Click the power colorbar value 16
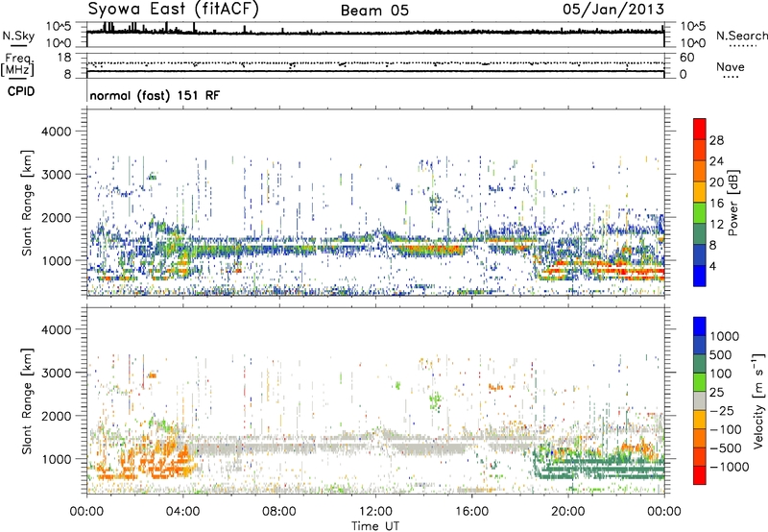Screen dimensions: 768x532 (716, 204)
